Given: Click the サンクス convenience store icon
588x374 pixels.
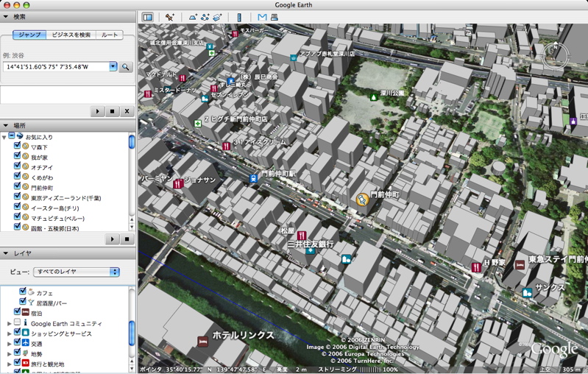Looking at the screenshot, I should 528,292.
